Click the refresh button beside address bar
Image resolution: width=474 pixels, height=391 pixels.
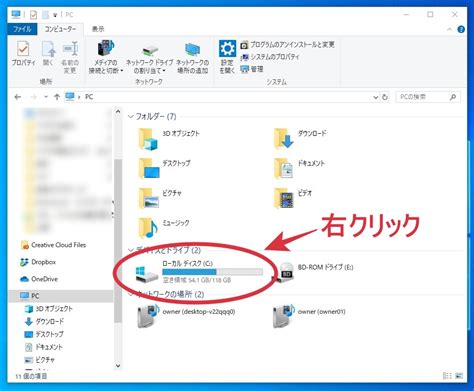(x=385, y=97)
